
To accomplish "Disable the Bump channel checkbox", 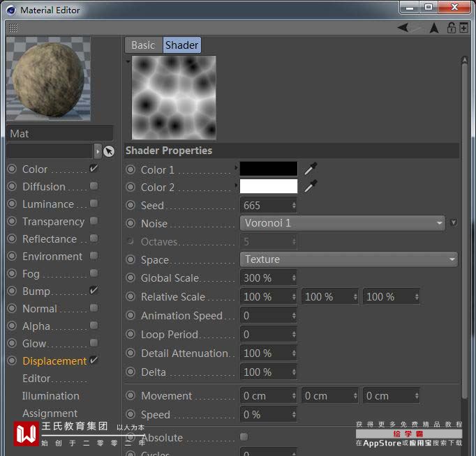I will (x=94, y=291).
